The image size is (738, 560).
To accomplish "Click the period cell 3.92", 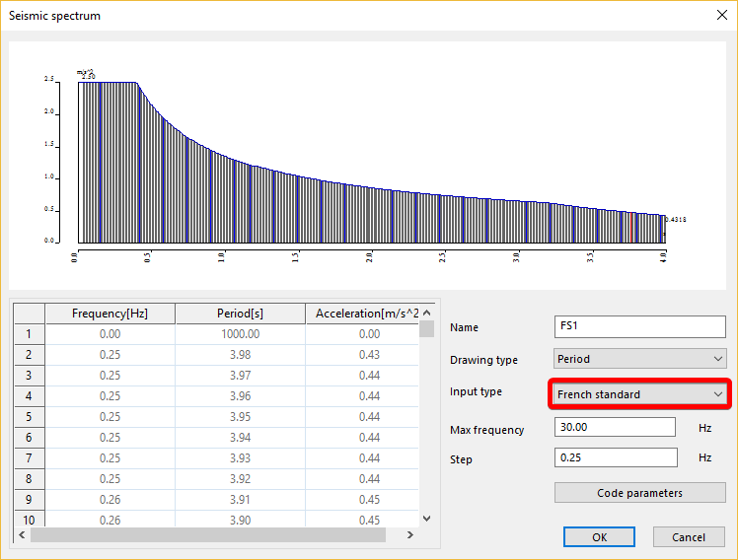I will [x=240, y=478].
